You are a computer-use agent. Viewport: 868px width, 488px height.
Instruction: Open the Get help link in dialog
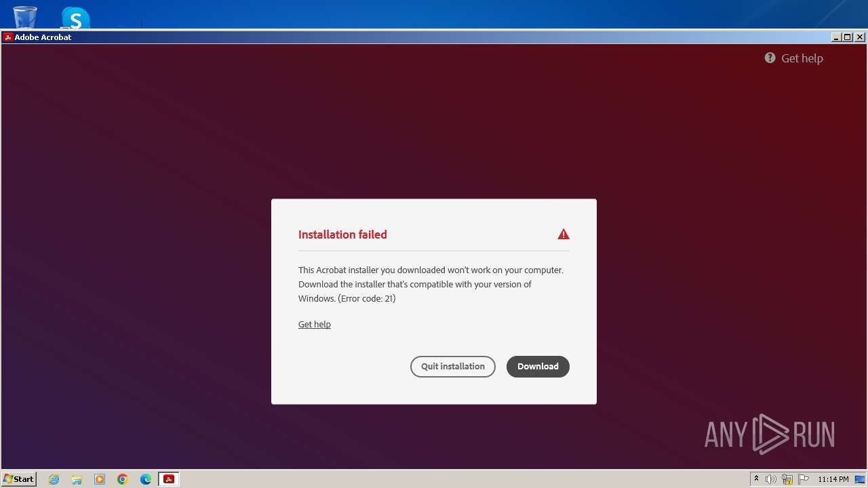click(315, 325)
